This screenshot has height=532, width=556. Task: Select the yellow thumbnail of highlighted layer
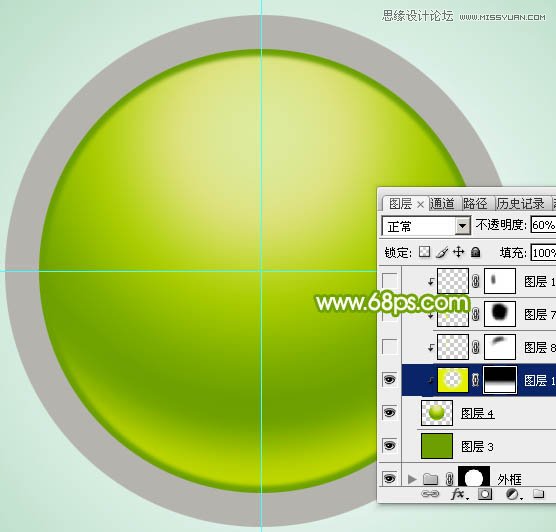pos(453,380)
